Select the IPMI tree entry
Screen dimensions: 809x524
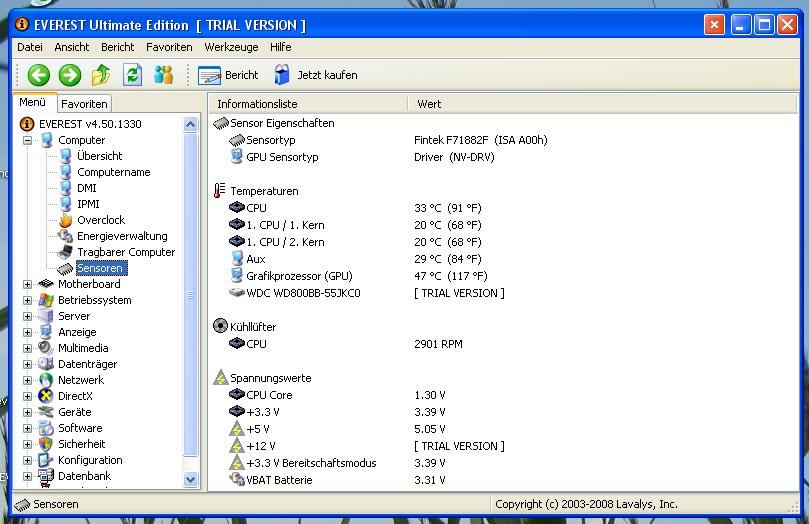tap(88, 204)
